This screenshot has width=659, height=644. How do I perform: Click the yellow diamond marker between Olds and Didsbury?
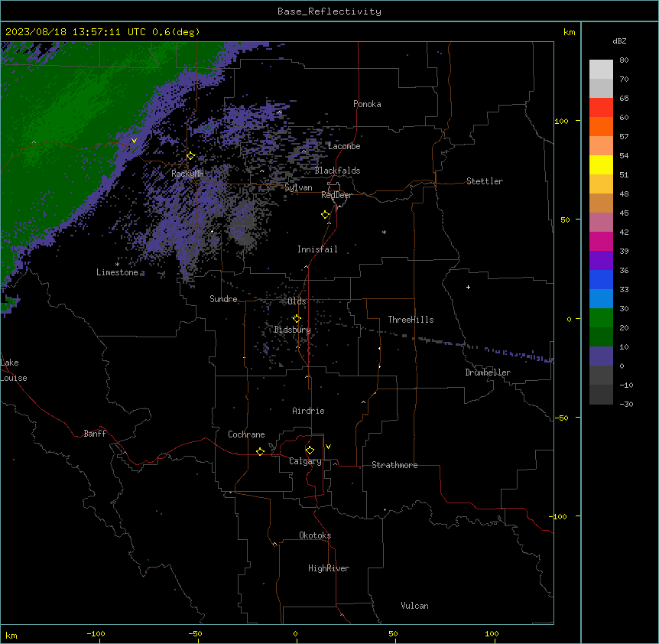pos(297,319)
